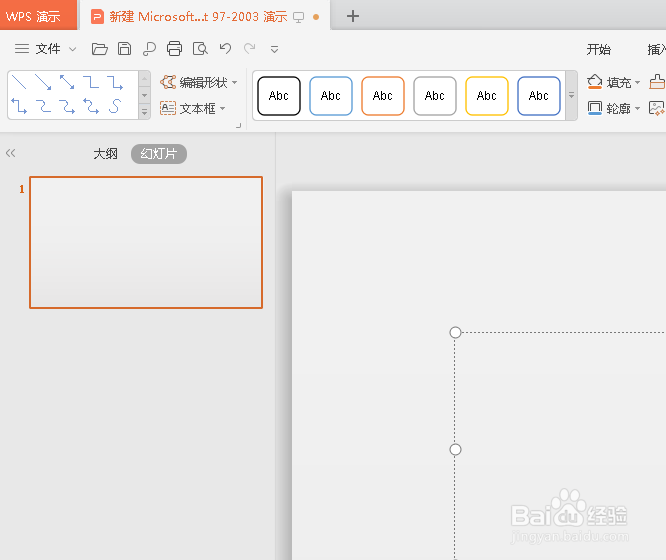Expand the Abc shape styles gallery
This screenshot has height=560, width=666.
571,96
